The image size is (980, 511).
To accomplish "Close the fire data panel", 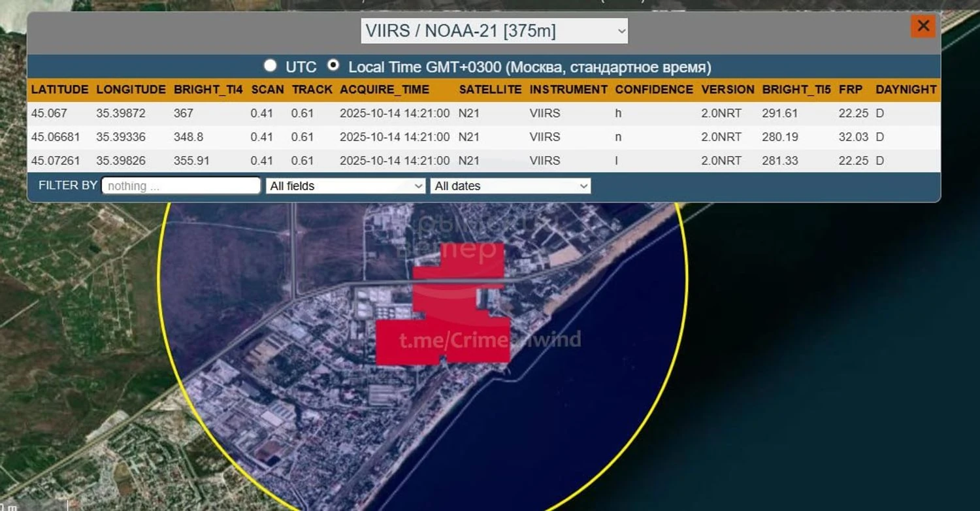I will 923,26.
